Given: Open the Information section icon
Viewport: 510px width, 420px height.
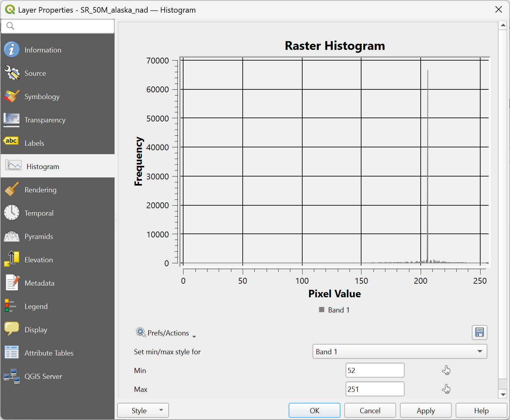Looking at the screenshot, I should click(12, 50).
